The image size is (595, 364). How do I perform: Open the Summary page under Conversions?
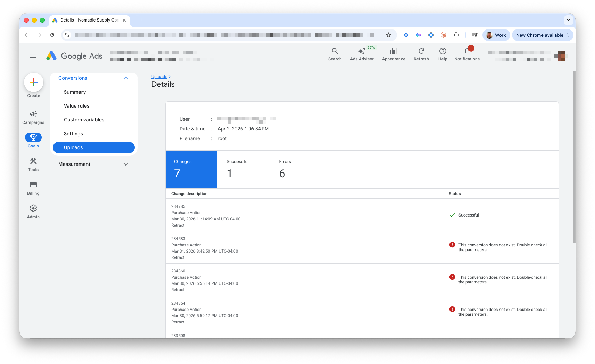[x=75, y=92]
